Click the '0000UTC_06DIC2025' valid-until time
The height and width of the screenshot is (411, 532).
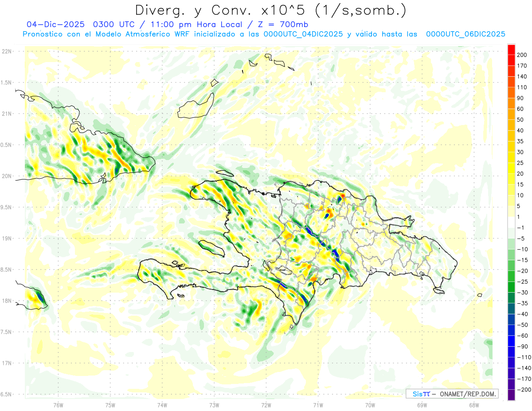click(465, 34)
